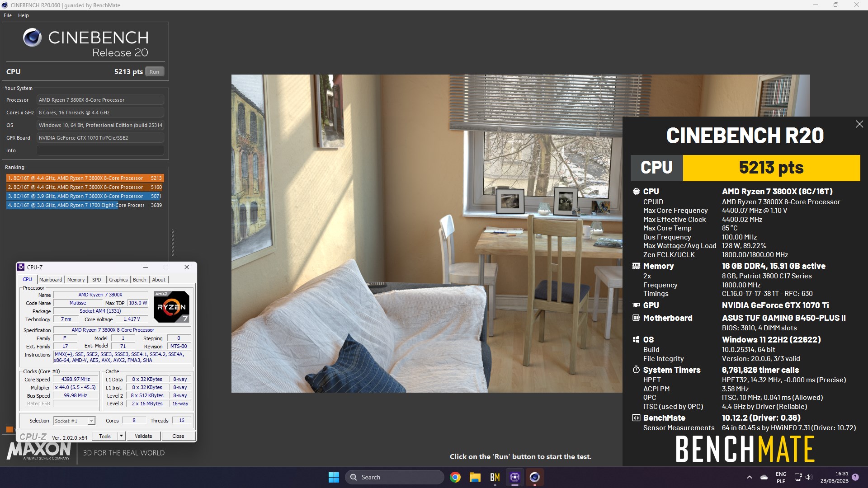
Task: Click the Cinebench sphere logo icon
Action: (x=33, y=38)
